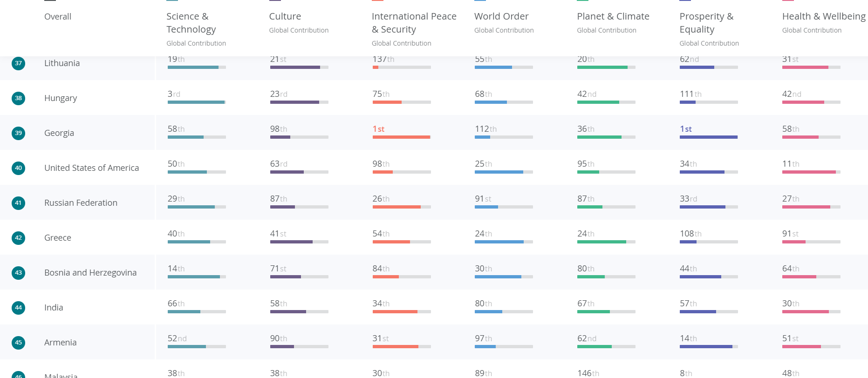Click the rank 45 badge beside Armenia
Screen dimensions: 868x378
click(x=18, y=343)
